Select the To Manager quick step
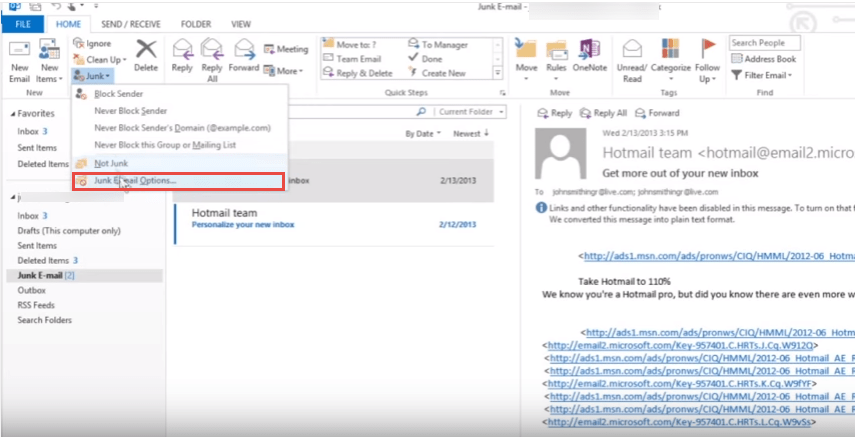The width and height of the screenshot is (855, 437). coord(438,45)
